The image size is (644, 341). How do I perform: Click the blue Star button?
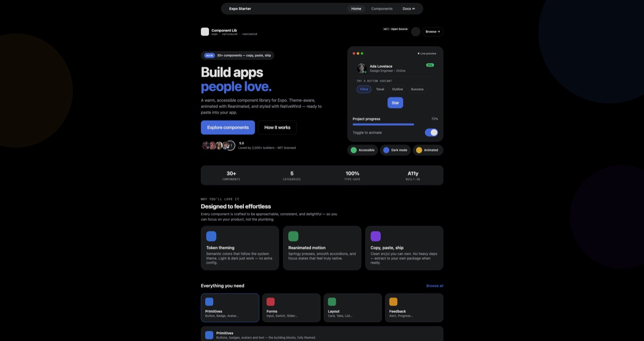(x=395, y=103)
